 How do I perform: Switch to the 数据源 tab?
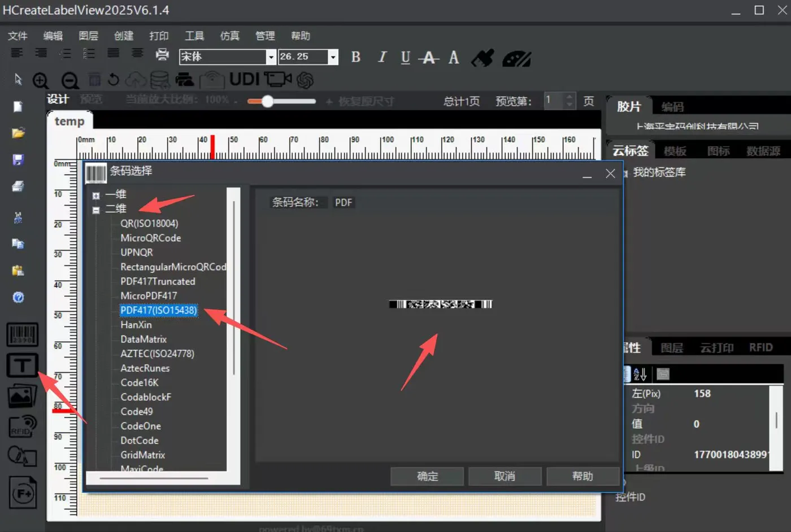pyautogui.click(x=763, y=151)
